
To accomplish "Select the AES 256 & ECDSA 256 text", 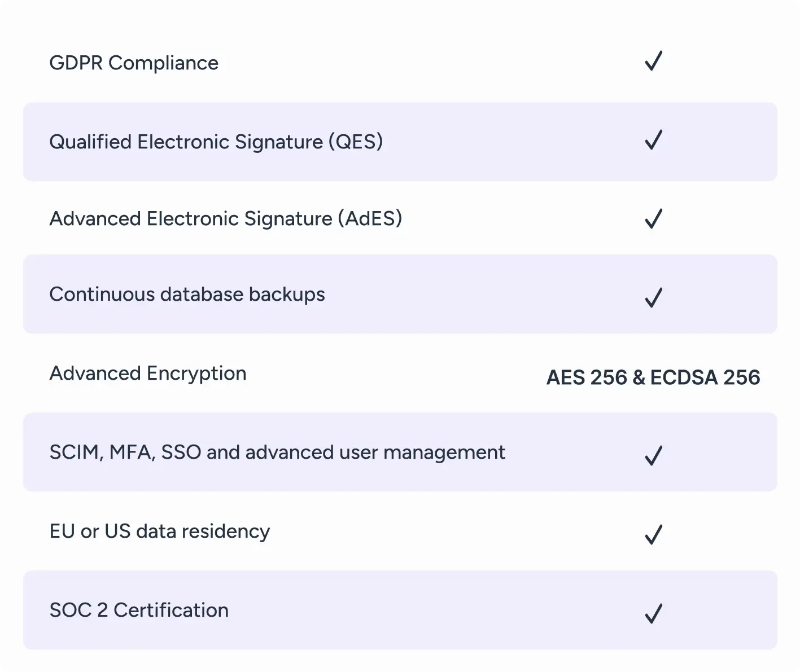I will click(653, 377).
